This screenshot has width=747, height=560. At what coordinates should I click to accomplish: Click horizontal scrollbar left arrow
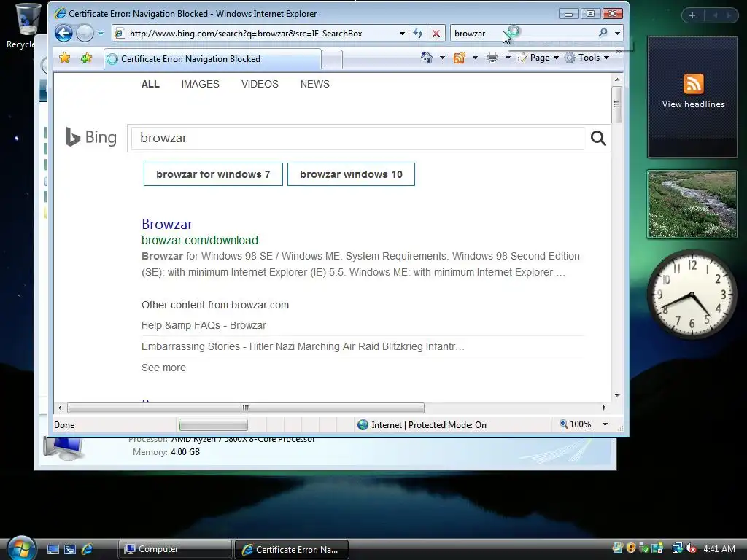(60, 408)
